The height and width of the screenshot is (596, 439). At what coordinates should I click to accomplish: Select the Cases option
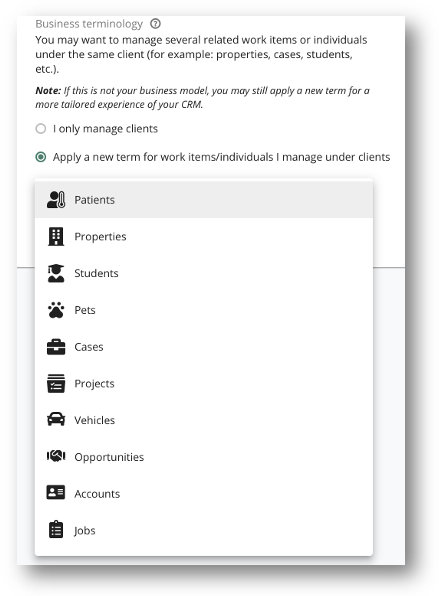(x=204, y=347)
